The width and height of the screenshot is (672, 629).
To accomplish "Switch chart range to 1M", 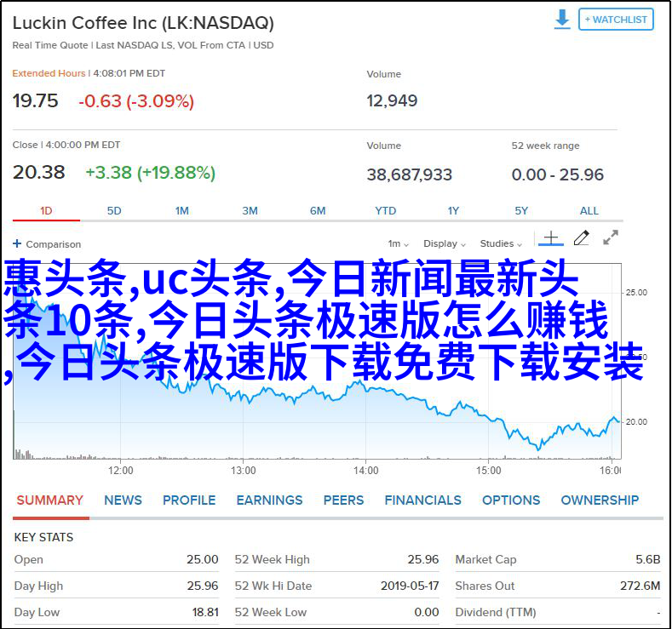I will click(x=181, y=211).
